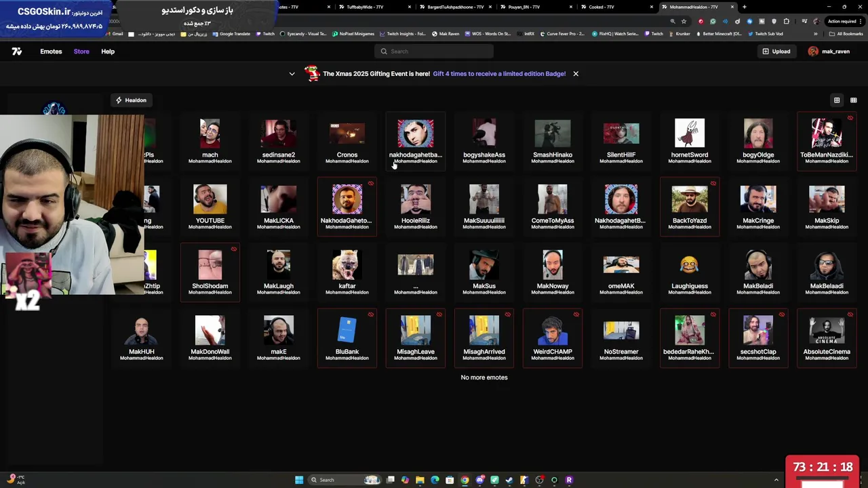The width and height of the screenshot is (868, 488).
Task: Click the 7TV emote search field
Action: pos(434,52)
